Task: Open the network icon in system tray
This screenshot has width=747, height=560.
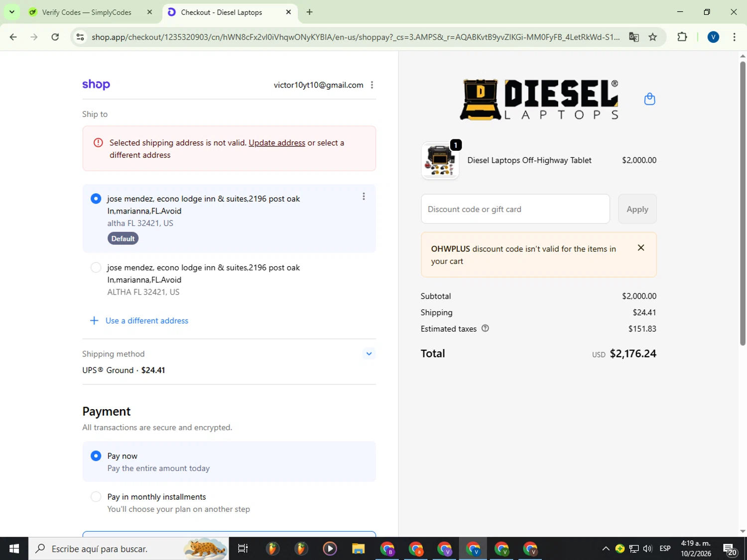Action: 633,549
